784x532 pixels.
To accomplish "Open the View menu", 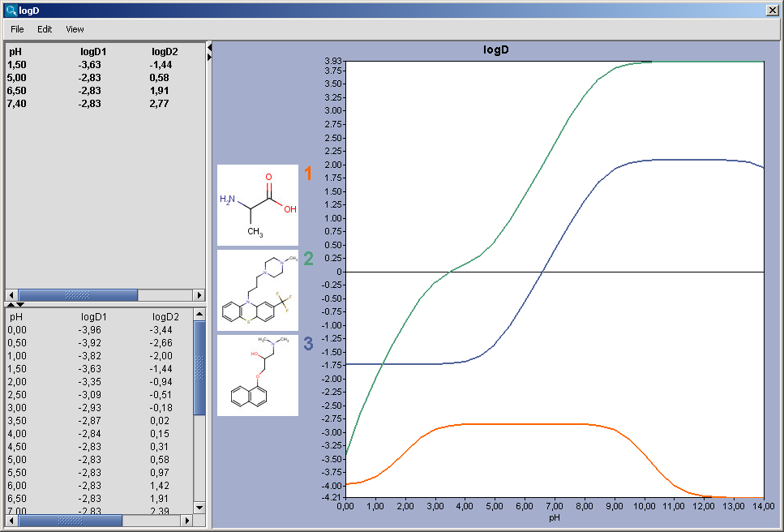I will click(x=75, y=29).
